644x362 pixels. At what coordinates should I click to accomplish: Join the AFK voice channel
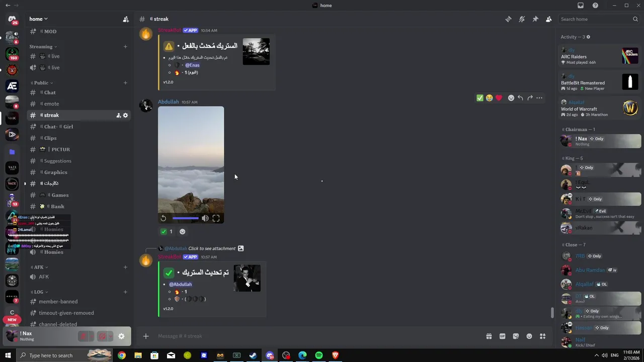(78, 277)
